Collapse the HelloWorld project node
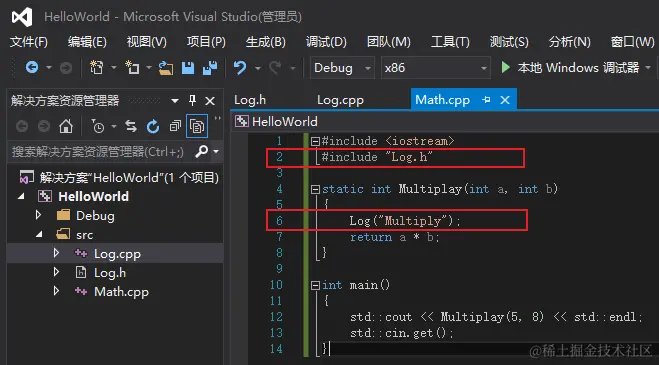Screen dimensions: 659x365 pyautogui.click(x=21, y=196)
